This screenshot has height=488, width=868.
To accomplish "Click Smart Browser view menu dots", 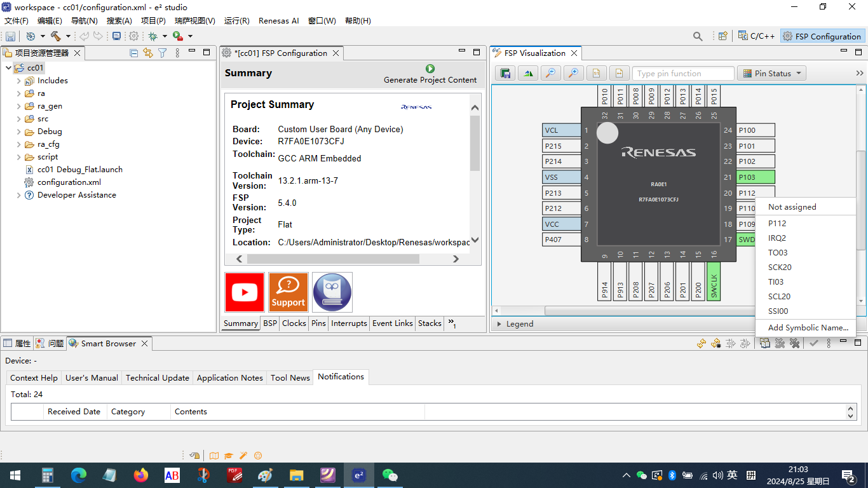I will coord(828,343).
